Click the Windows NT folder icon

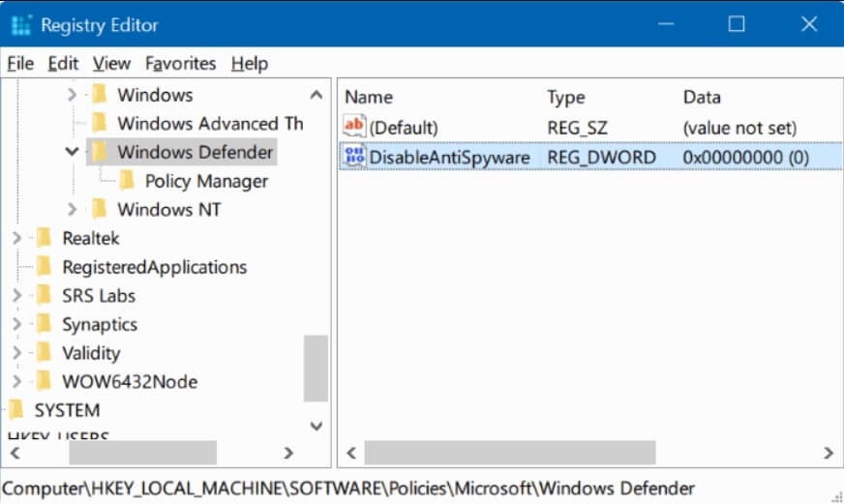pos(100,209)
